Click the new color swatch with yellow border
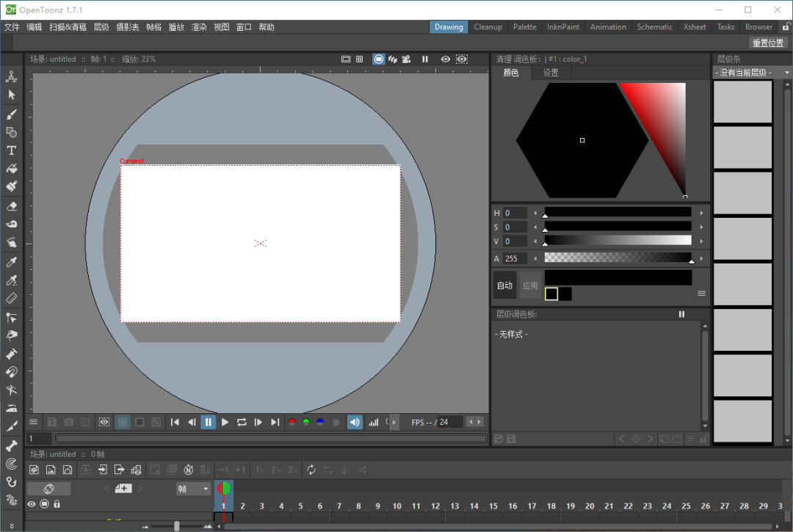Screen dimensions: 793x532 [551, 294]
